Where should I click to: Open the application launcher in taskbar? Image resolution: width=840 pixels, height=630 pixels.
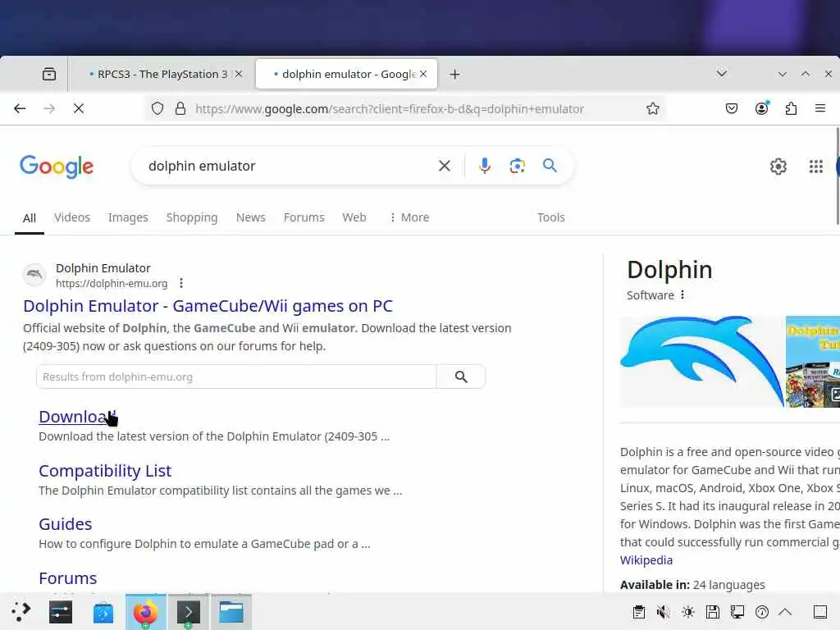tap(21, 612)
